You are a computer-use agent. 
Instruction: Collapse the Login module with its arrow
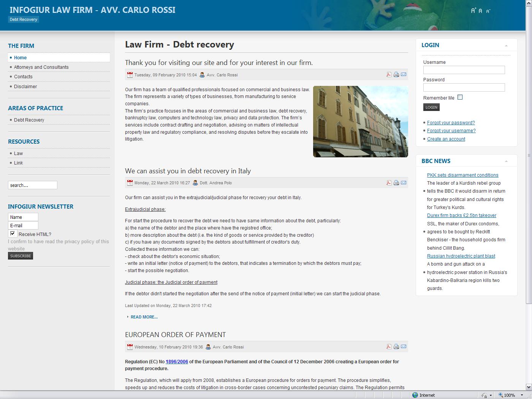tap(506, 46)
